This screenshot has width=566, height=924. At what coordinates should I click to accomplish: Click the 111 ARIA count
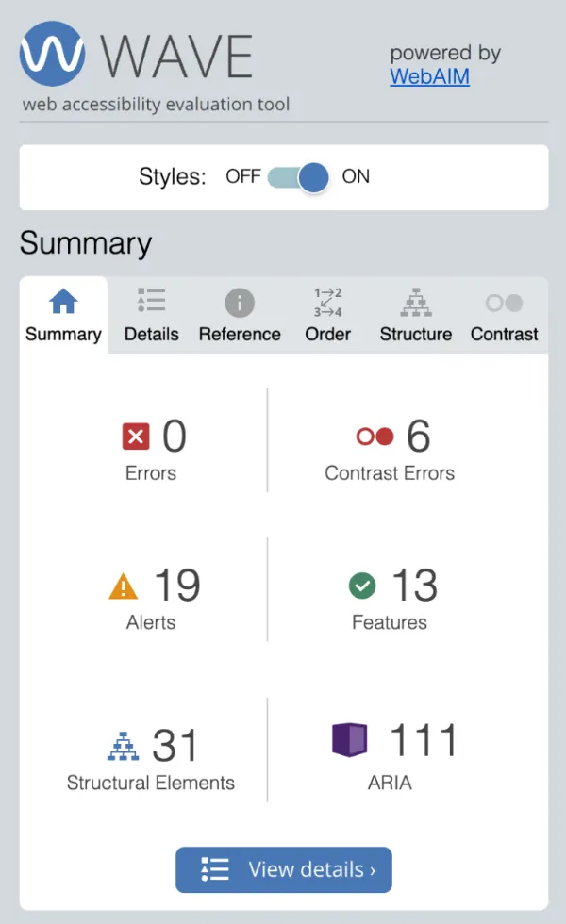[424, 740]
